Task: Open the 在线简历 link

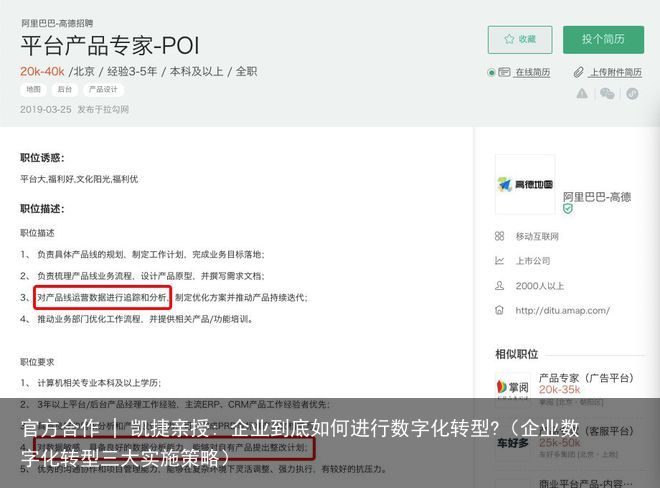Action: pos(532,72)
